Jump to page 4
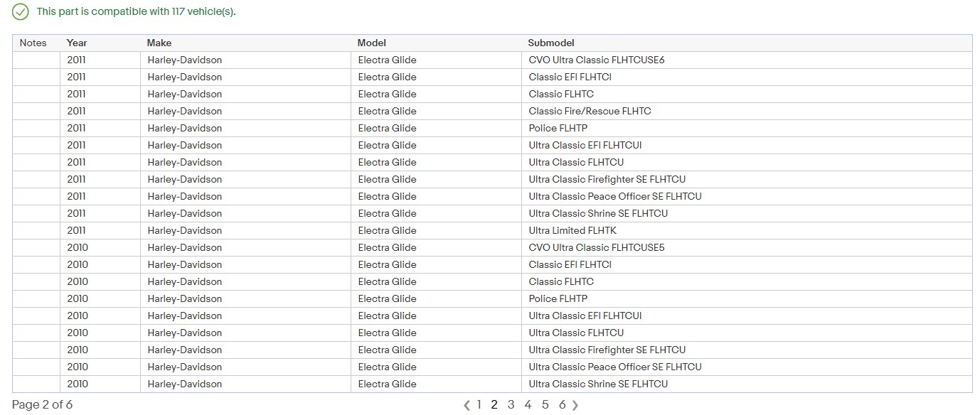The width and height of the screenshot is (980, 415). pos(528,404)
